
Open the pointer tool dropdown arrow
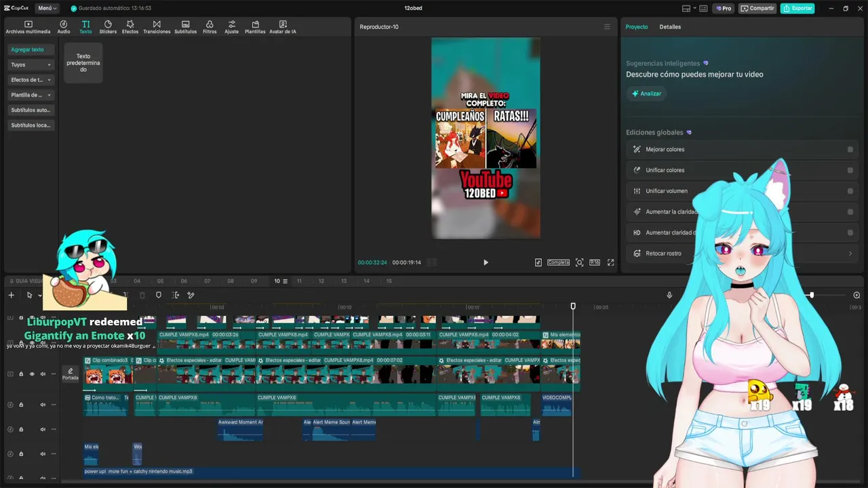[40, 295]
